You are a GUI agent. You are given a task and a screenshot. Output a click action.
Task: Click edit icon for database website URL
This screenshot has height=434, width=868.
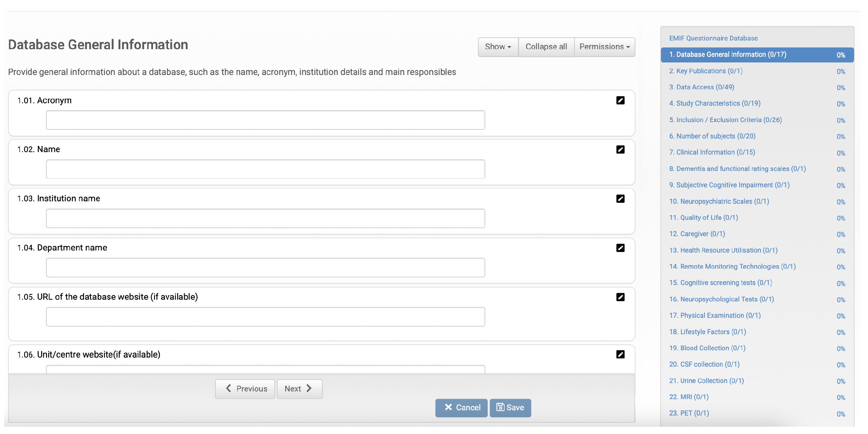click(x=620, y=297)
